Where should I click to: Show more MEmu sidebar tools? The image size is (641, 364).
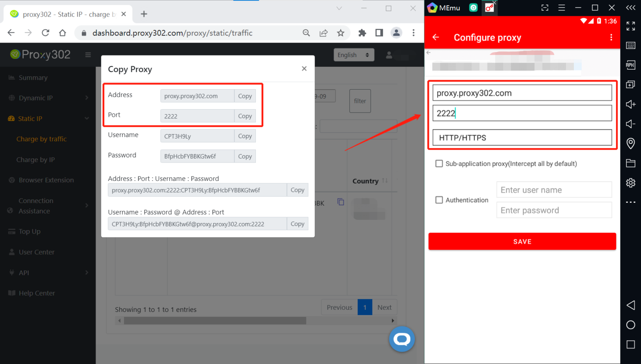tap(631, 202)
